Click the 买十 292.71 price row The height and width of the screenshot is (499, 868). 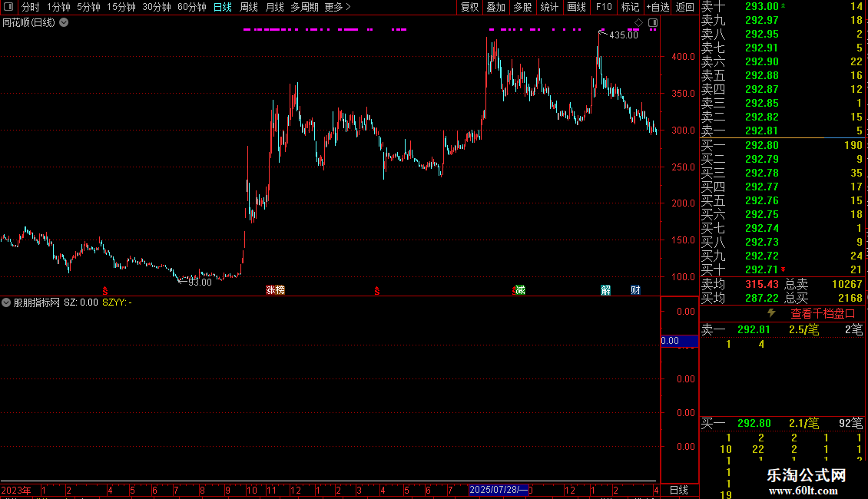(x=782, y=269)
